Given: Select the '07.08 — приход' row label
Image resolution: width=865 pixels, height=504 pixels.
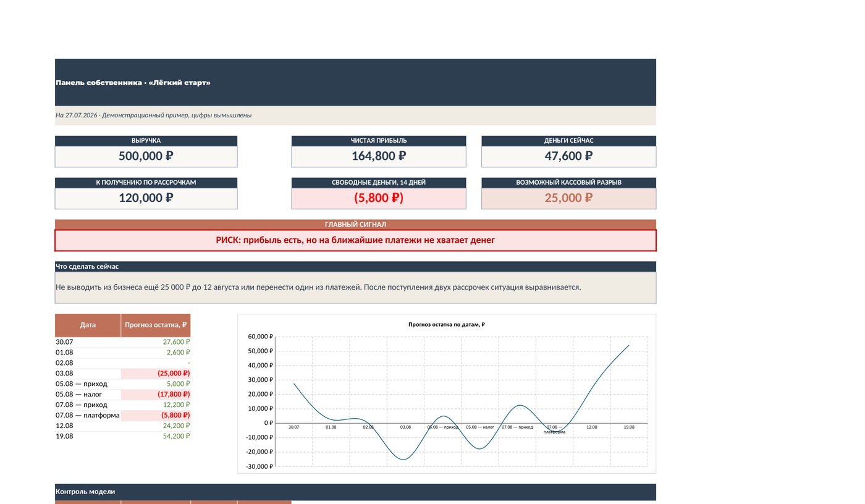Looking at the screenshot, I should click(x=88, y=405).
